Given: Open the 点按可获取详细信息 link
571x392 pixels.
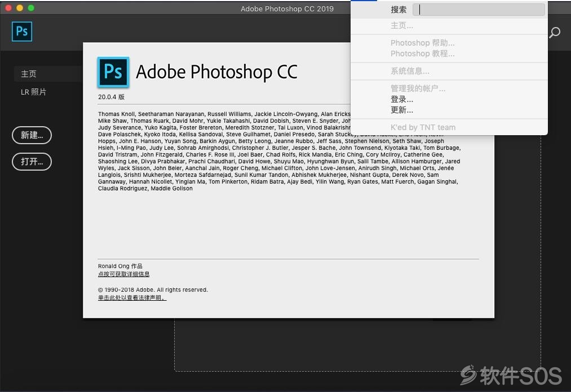Looking at the screenshot, I should click(124, 274).
